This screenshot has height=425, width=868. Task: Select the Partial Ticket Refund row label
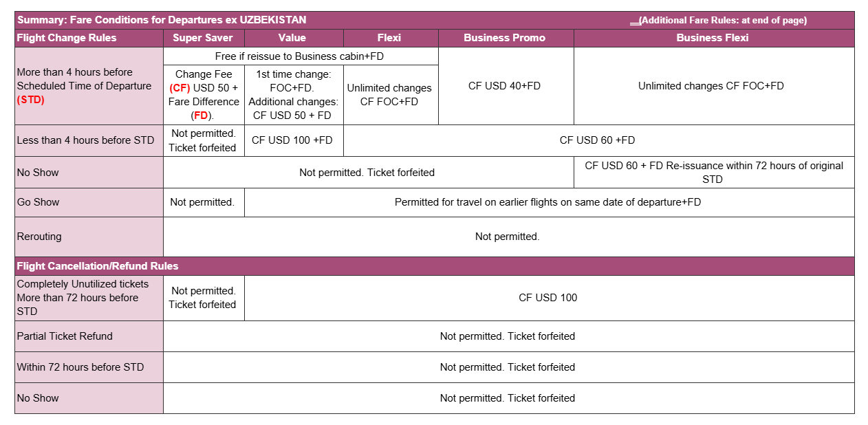[x=89, y=336]
